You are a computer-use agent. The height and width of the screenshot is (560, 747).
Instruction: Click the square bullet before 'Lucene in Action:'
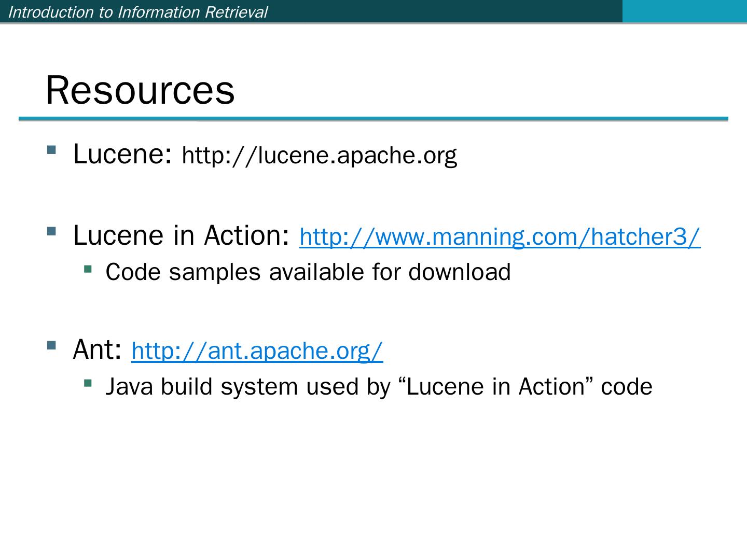[x=51, y=231]
